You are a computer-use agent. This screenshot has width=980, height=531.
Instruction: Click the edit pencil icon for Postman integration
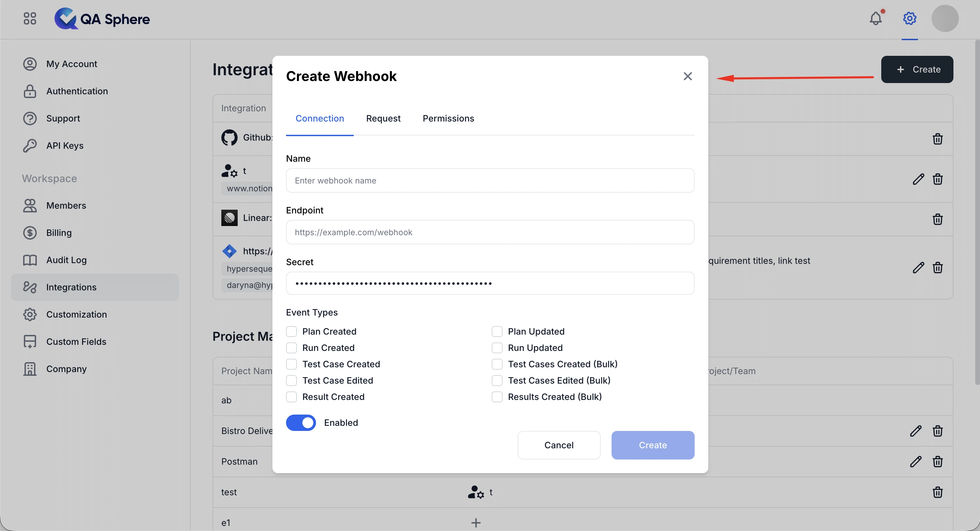[916, 462]
